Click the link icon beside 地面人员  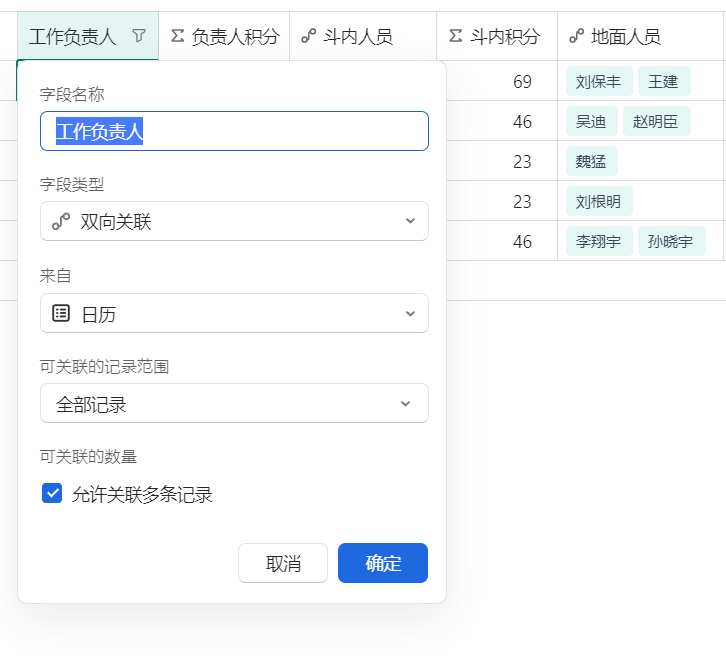pyautogui.click(x=576, y=36)
